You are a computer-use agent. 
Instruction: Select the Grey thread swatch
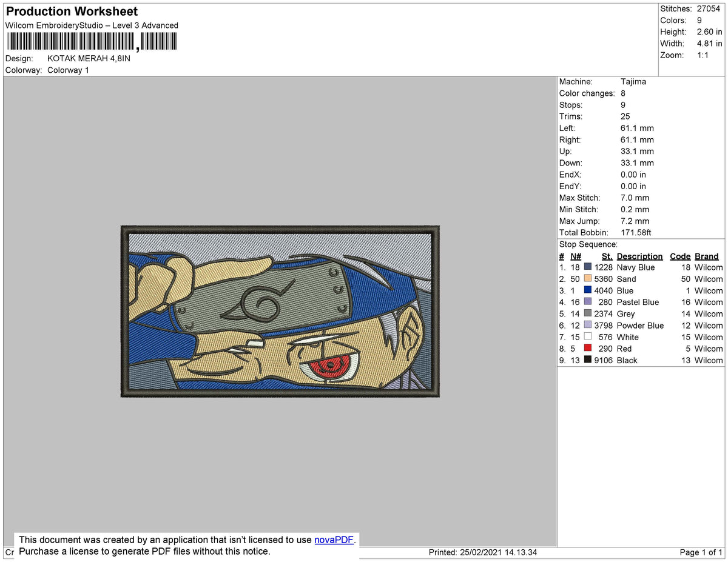(x=587, y=313)
